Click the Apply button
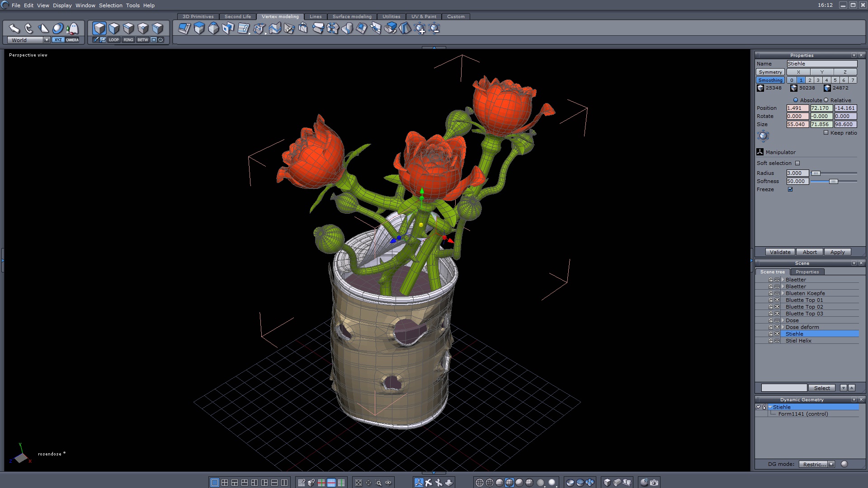 pos(837,252)
